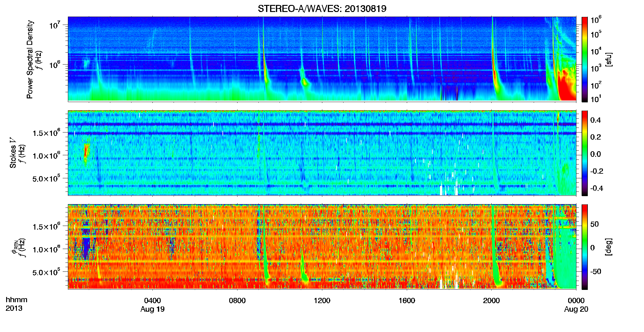Click the plot title STEREO-A/WAVES: 20130819
Screen dimensions: 644x332
coord(322,9)
